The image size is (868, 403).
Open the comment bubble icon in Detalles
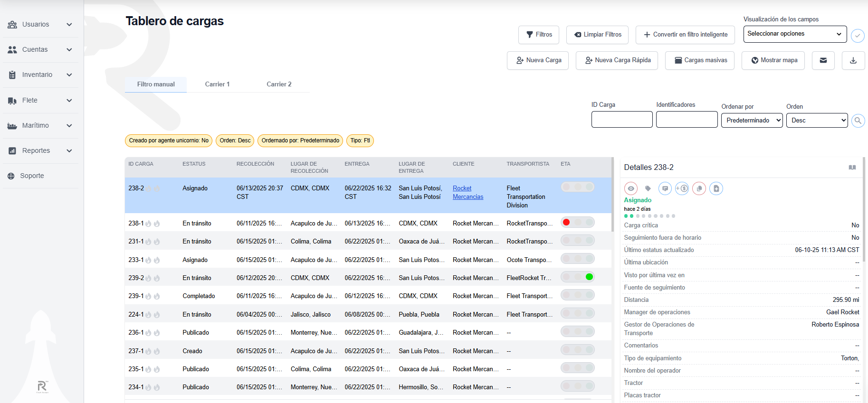pos(665,188)
